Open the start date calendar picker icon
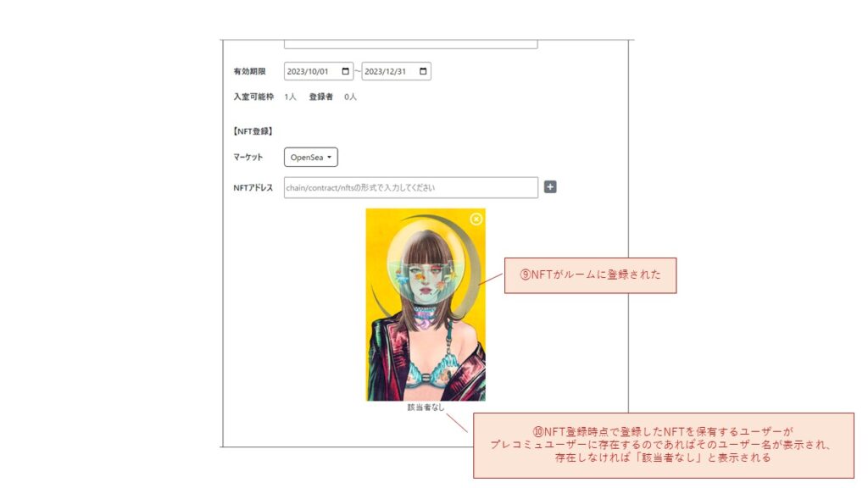Image resolution: width=868 pixels, height=488 pixels. pyautogui.click(x=346, y=71)
